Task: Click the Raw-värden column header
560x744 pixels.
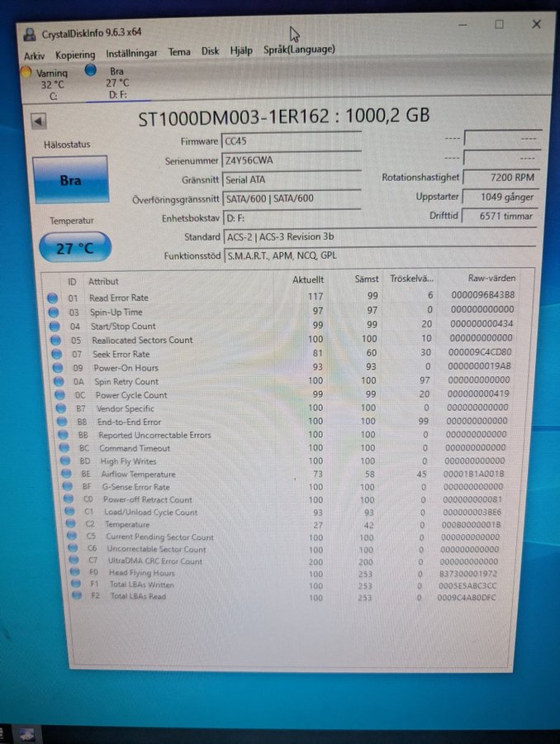Action: coord(491,278)
